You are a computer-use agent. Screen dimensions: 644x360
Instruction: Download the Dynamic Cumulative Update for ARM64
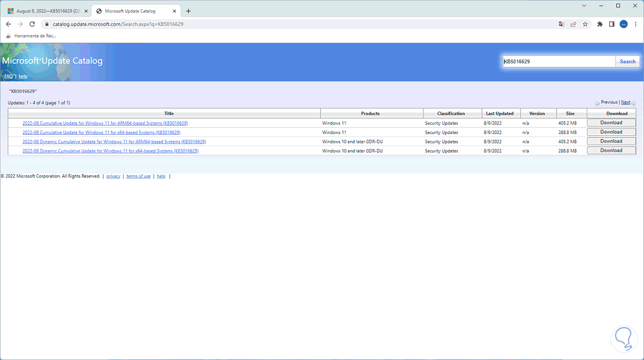[x=611, y=141]
